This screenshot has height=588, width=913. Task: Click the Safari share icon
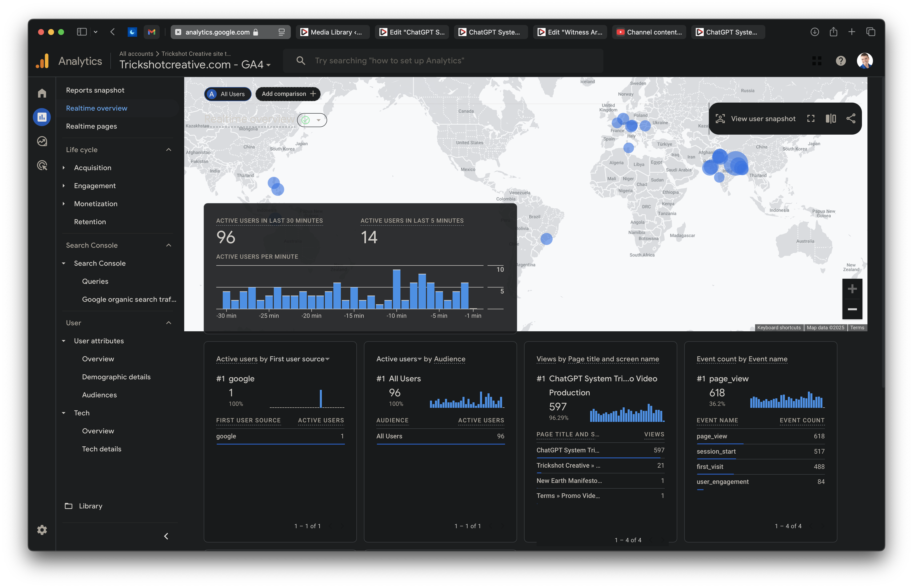[834, 32]
